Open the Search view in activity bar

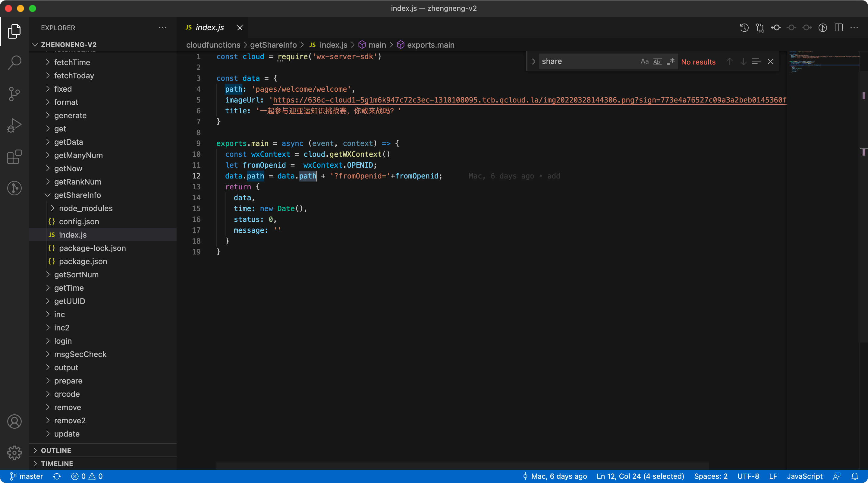(x=14, y=62)
